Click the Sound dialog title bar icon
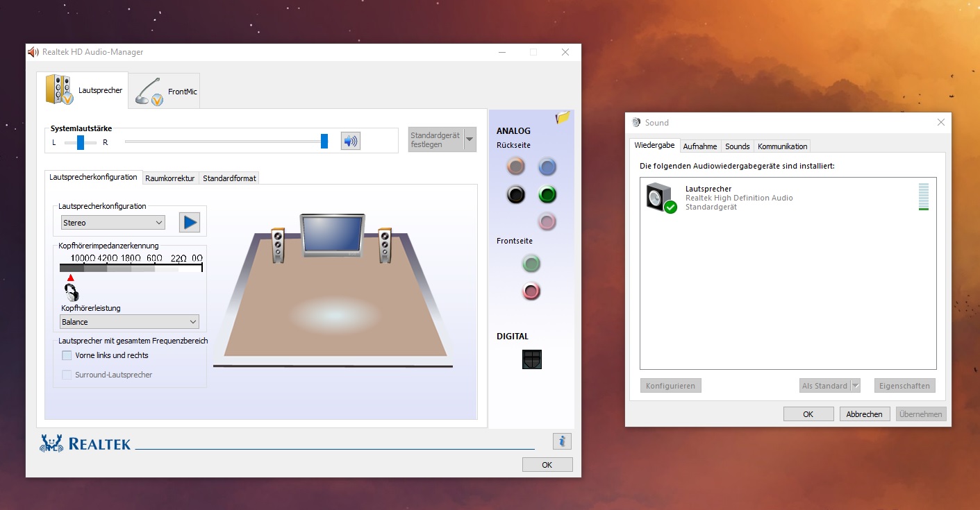 [x=636, y=122]
